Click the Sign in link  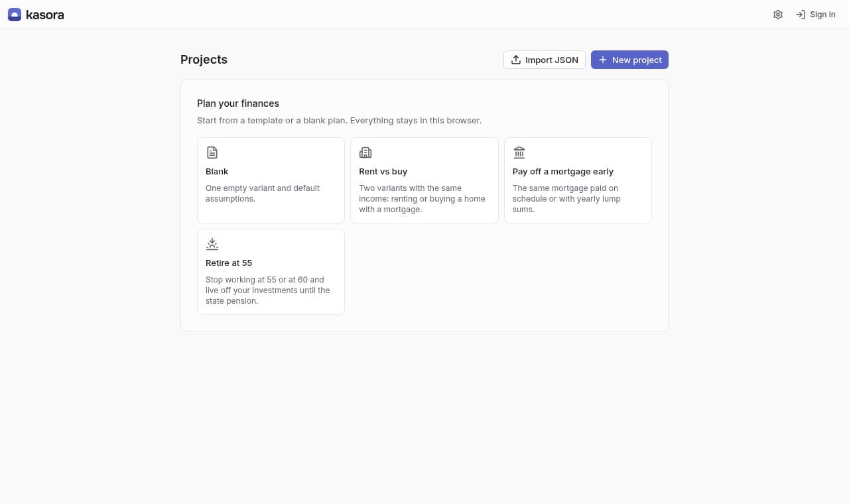point(816,15)
